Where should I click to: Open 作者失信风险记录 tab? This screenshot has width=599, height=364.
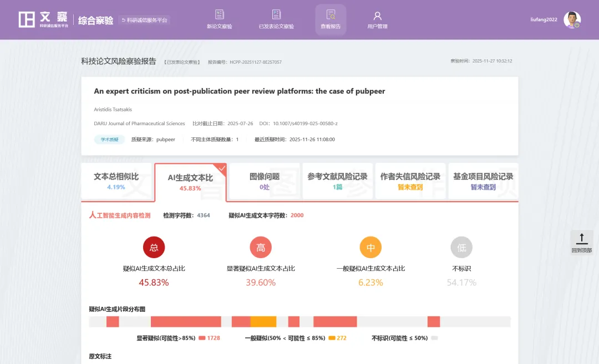[x=410, y=181]
